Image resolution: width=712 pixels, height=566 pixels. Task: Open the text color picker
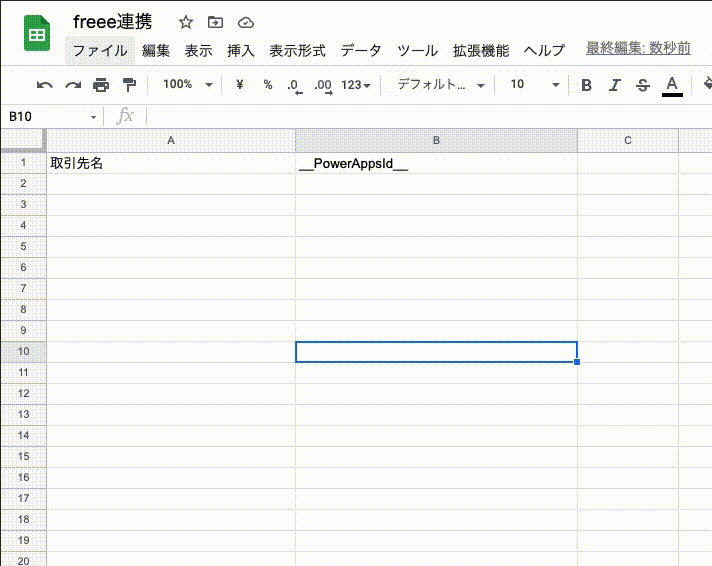[672, 85]
